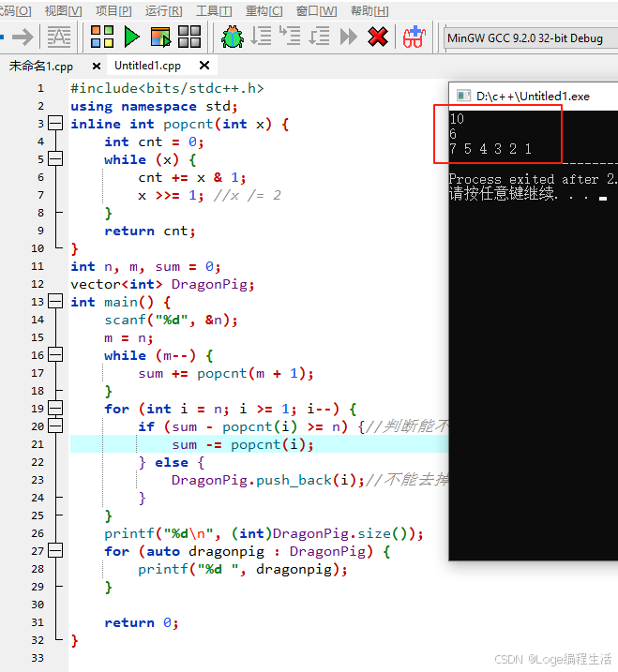This screenshot has width=618, height=672.
Task: Close the Untitled1.cpp tab
Action: coord(204,66)
